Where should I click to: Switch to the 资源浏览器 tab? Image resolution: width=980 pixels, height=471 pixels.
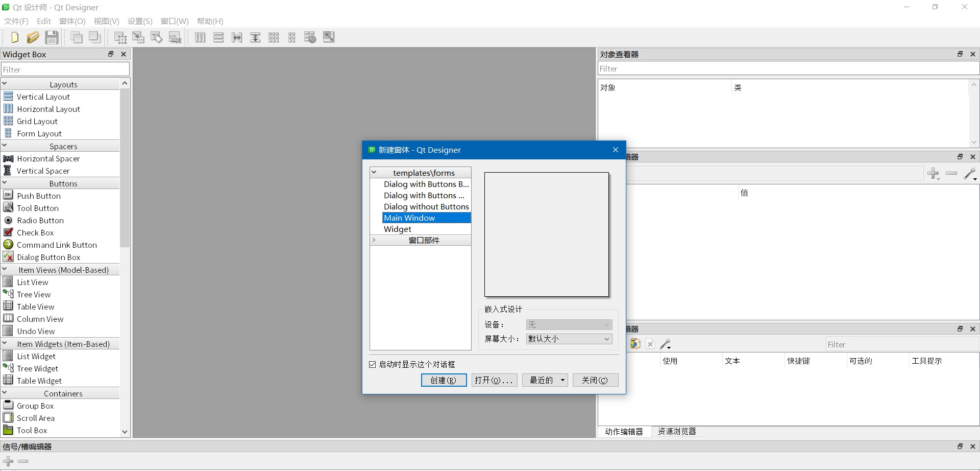click(677, 432)
